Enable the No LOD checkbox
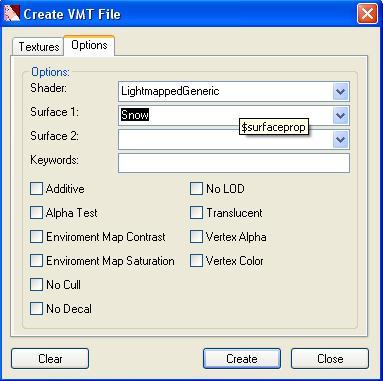 click(x=196, y=189)
